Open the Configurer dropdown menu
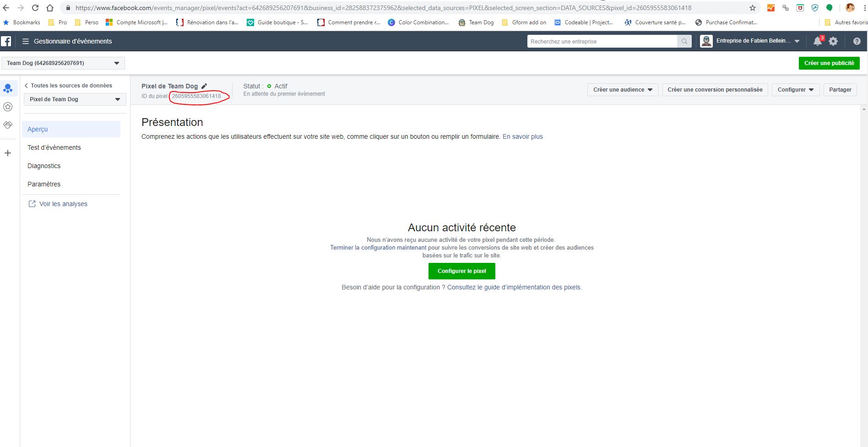868x447 pixels. tap(795, 90)
